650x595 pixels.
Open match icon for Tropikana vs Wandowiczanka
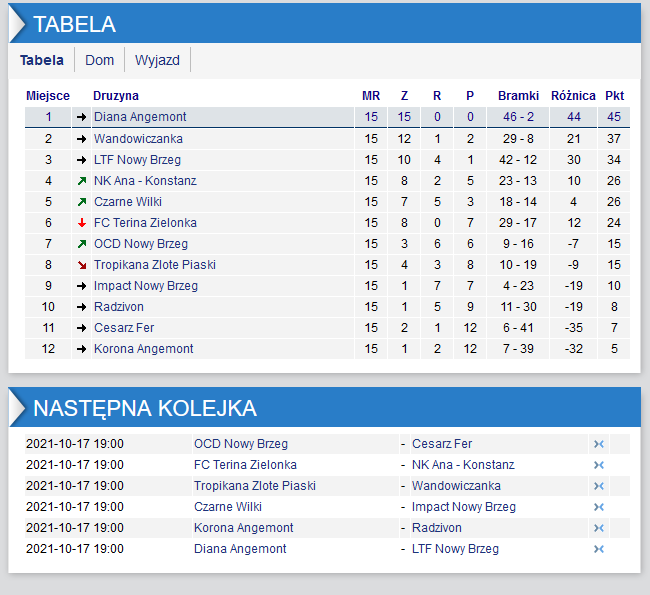598,486
